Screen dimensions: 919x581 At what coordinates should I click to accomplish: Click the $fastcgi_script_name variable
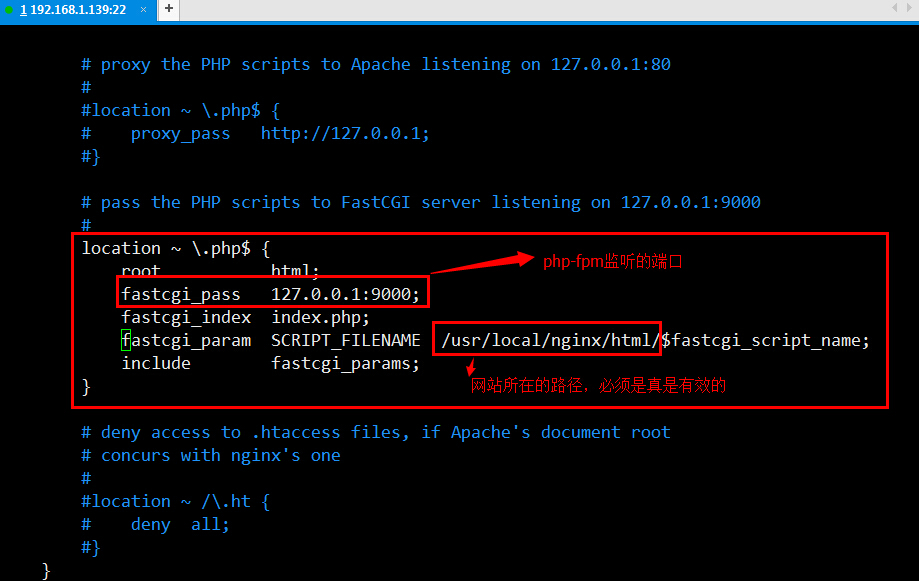point(765,340)
